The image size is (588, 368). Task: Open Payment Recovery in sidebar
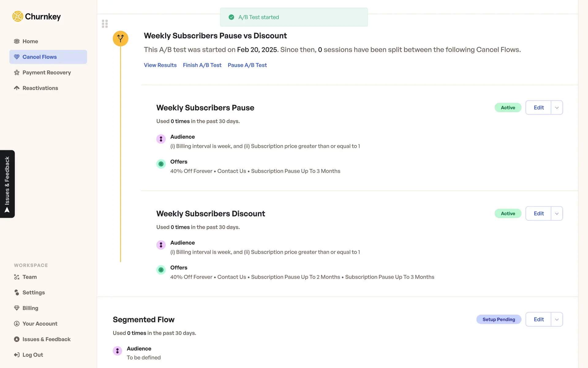coord(47,72)
